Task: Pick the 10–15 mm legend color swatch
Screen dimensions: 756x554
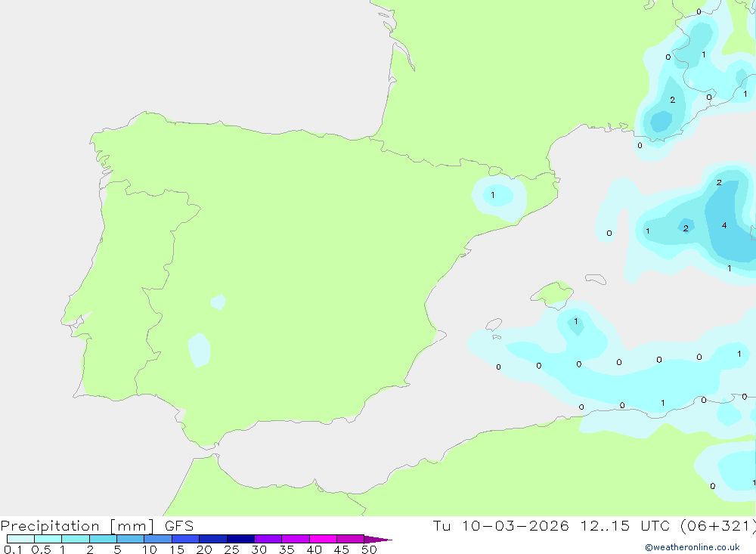Action: click(158, 539)
